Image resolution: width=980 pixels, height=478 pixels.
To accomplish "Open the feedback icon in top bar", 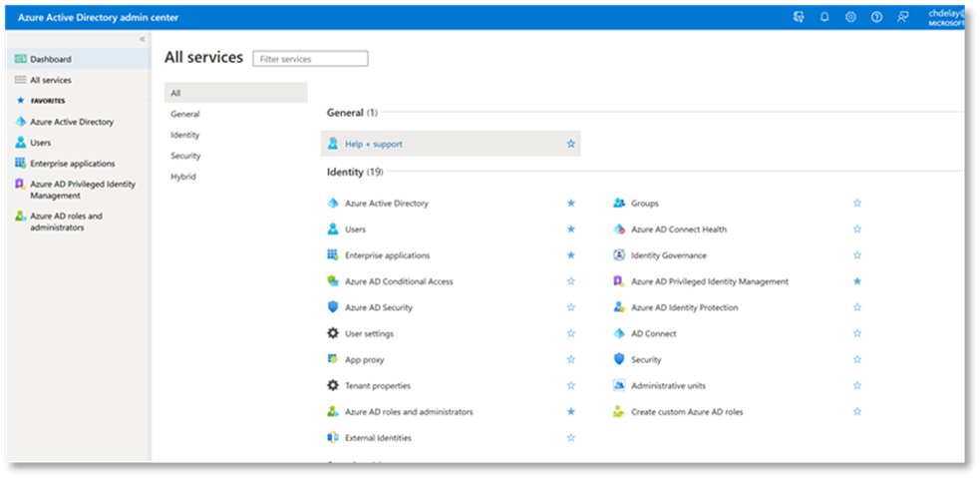I will pyautogui.click(x=903, y=17).
